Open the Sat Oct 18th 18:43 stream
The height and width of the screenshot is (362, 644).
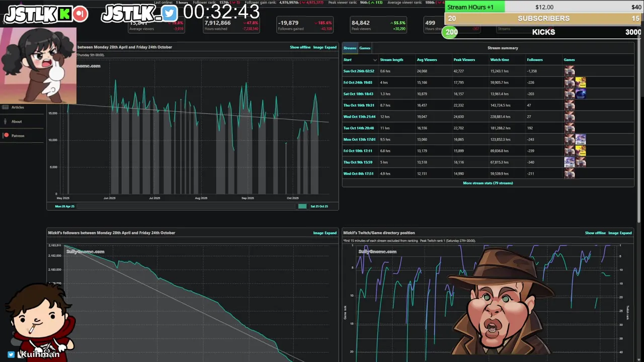tap(358, 94)
